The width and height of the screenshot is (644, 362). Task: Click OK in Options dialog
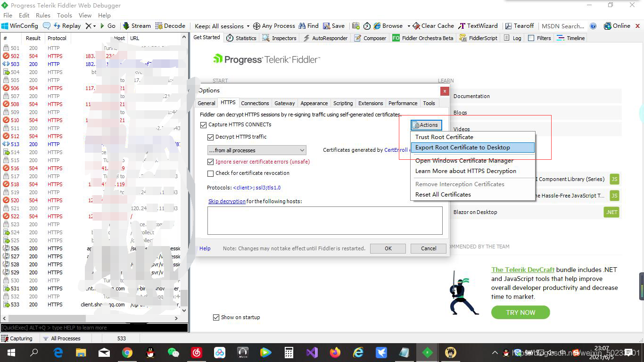click(x=388, y=248)
